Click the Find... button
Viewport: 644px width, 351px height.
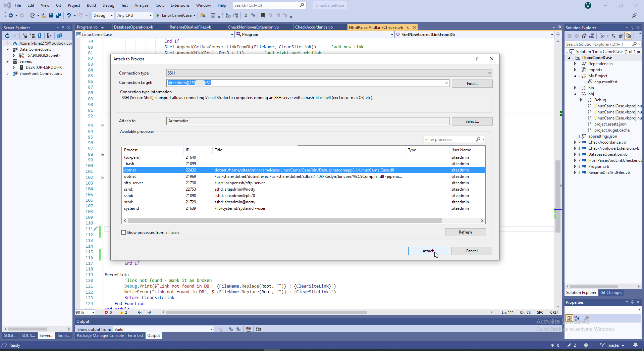point(472,84)
